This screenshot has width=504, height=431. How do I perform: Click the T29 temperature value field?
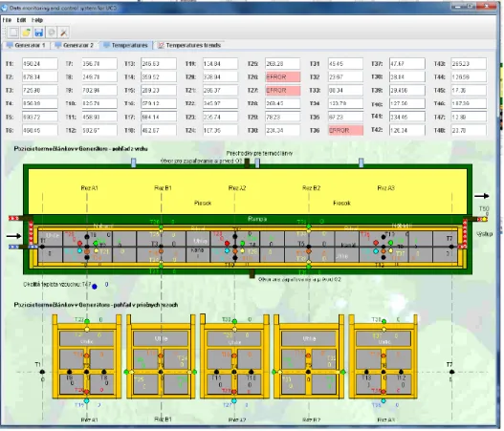(283, 117)
